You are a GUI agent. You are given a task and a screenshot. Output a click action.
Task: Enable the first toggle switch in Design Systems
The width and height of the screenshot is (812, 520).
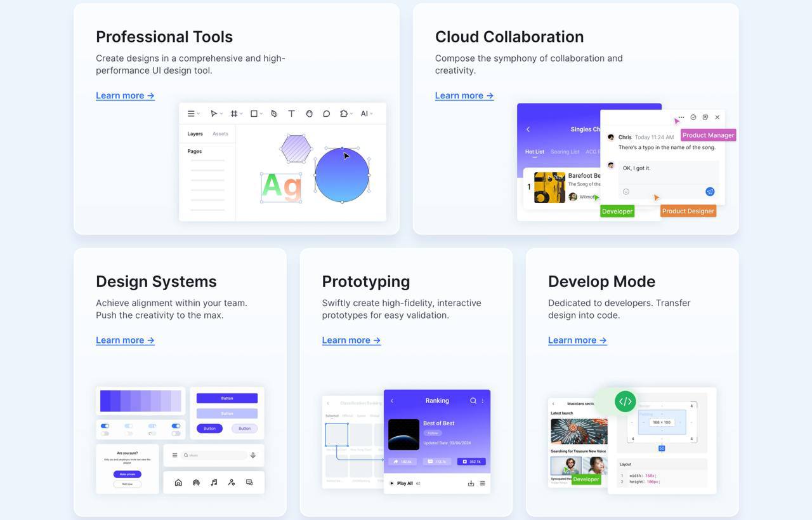tap(105, 427)
